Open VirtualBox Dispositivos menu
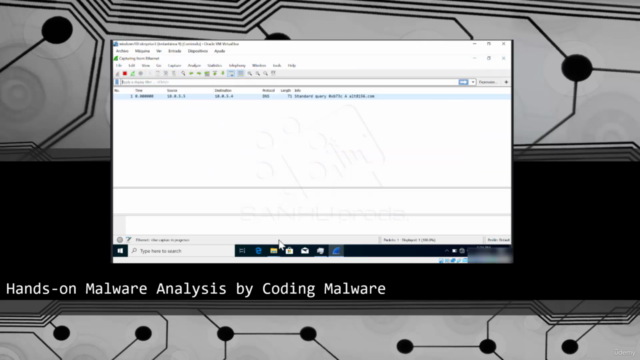Image resolution: width=640 pixels, height=360 pixels. coord(198,51)
